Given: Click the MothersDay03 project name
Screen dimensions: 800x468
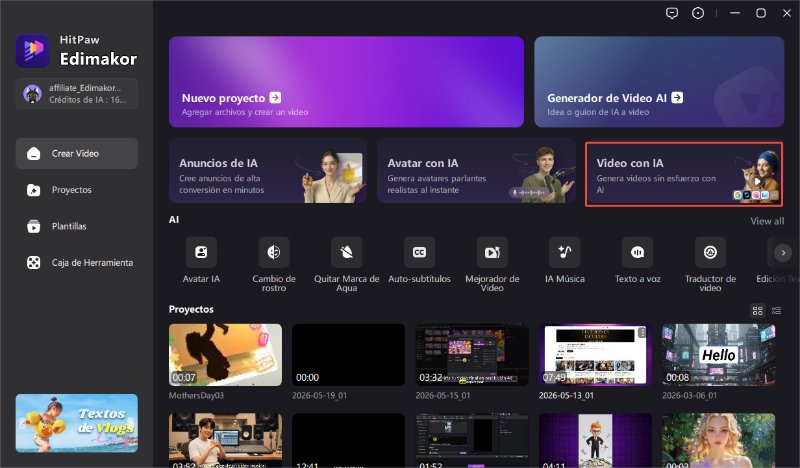Looking at the screenshot, I should pyautogui.click(x=196, y=396).
